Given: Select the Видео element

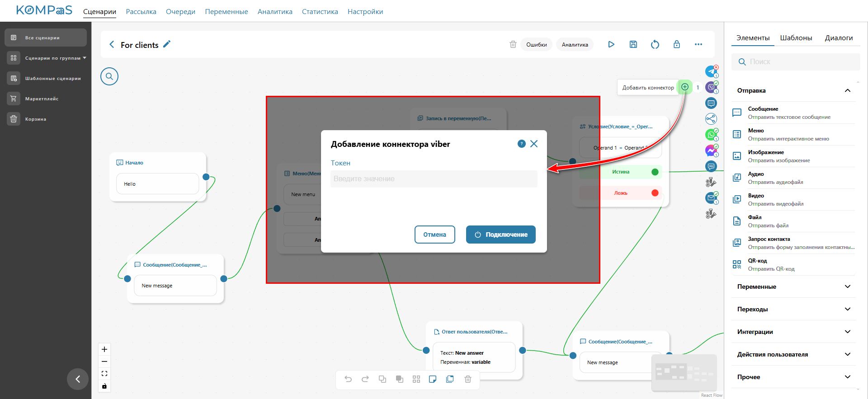Looking at the screenshot, I should [793, 200].
